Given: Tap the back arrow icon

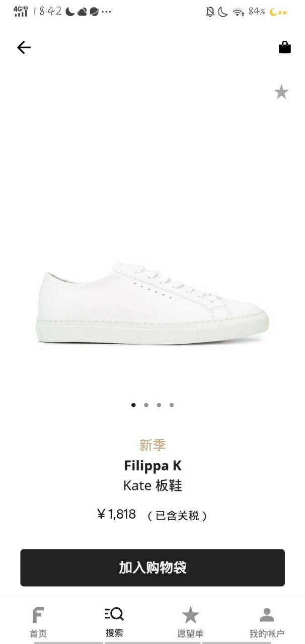Looking at the screenshot, I should tap(24, 47).
